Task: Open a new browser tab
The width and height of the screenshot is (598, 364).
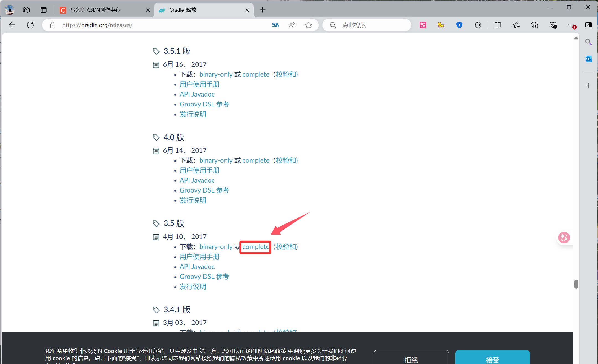Action: coord(262,10)
